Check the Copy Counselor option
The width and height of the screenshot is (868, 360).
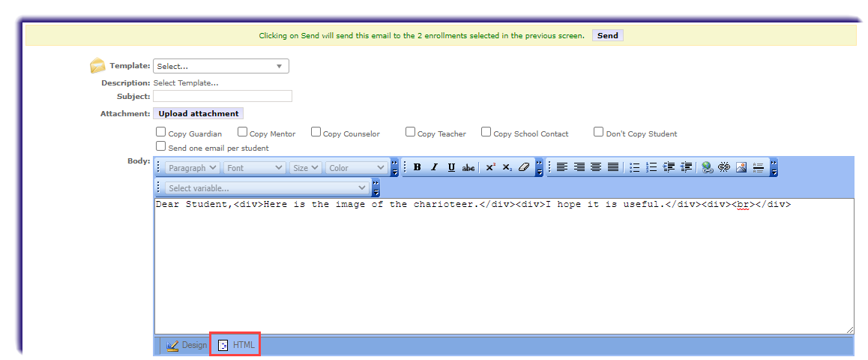(x=316, y=132)
